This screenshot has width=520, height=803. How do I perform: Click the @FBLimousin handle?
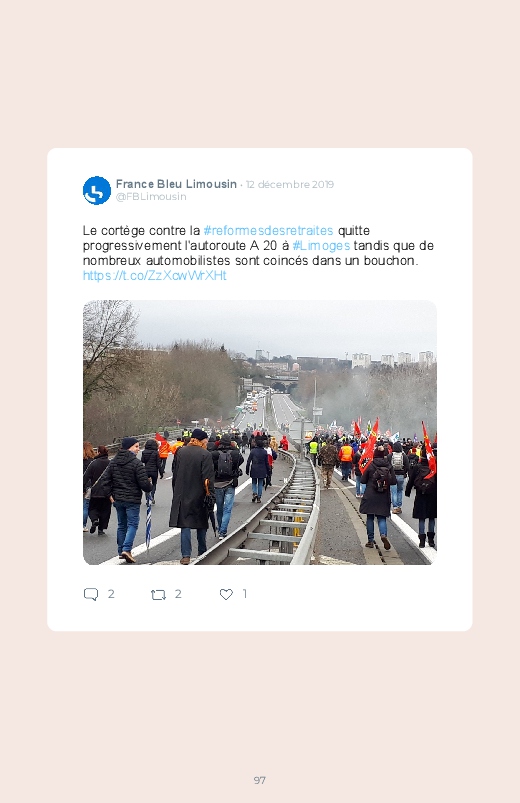151,197
